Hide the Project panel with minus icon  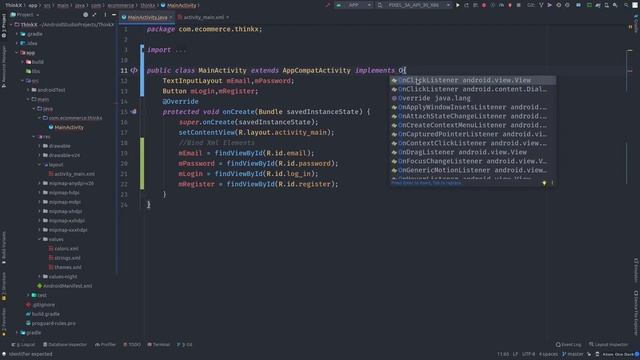click(x=114, y=15)
